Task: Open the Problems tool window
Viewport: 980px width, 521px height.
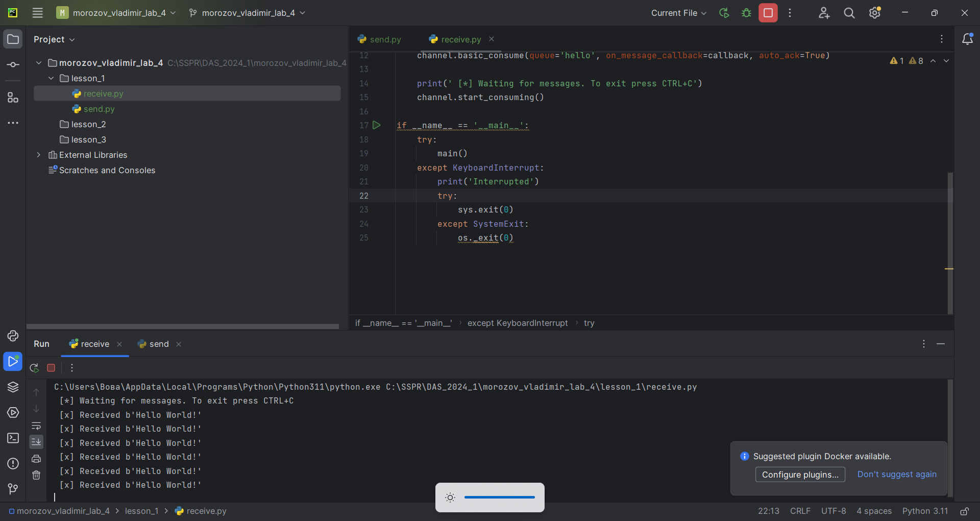Action: (x=13, y=463)
